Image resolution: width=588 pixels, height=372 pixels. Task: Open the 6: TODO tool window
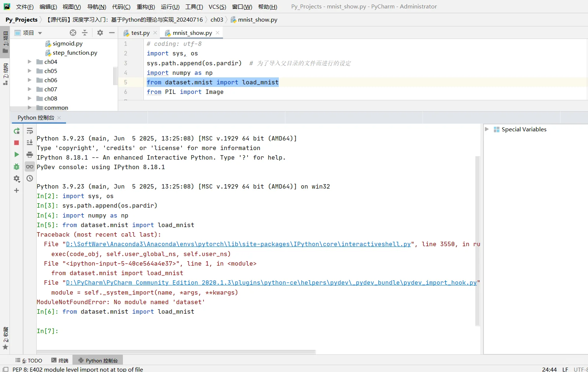[29, 361]
